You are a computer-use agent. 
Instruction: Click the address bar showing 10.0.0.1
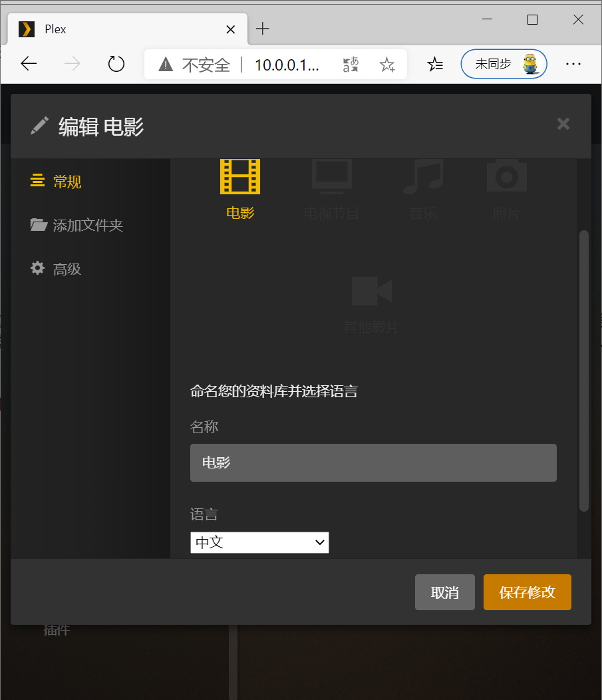[287, 65]
